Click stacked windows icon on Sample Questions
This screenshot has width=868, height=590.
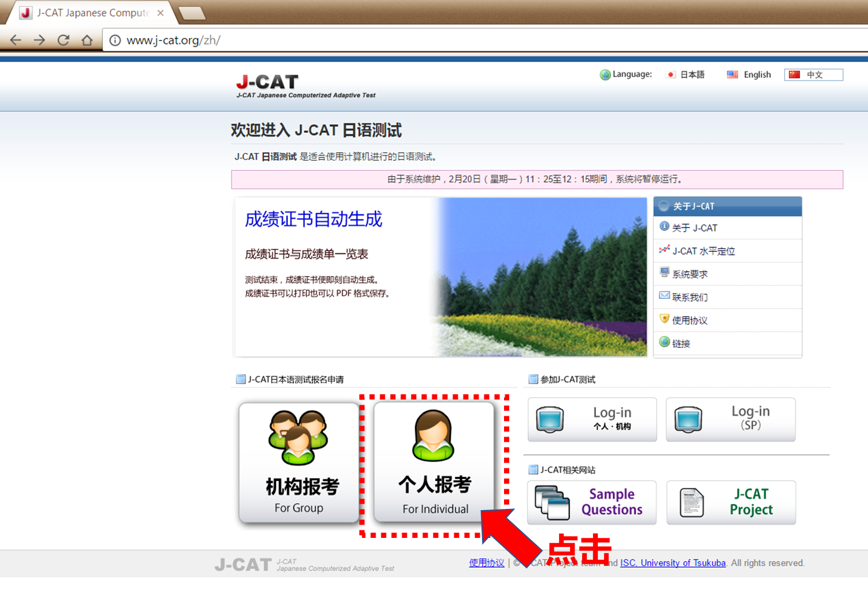tap(553, 503)
